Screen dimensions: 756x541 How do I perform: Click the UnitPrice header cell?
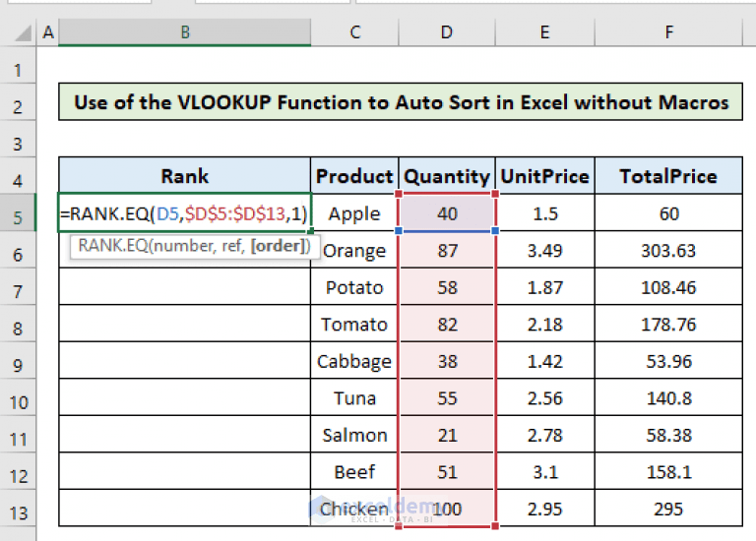point(544,176)
